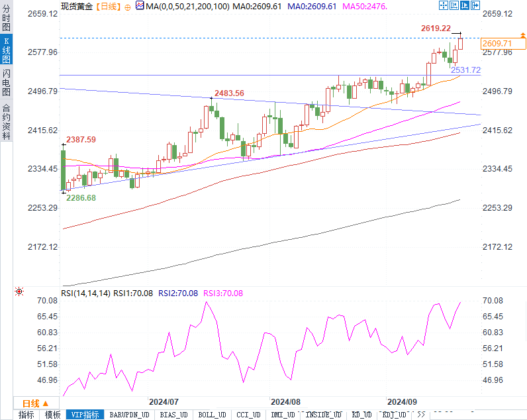The height and width of the screenshot is (420, 527).
Task: Expand more indicators with the >> arrow
Action: click(420, 415)
